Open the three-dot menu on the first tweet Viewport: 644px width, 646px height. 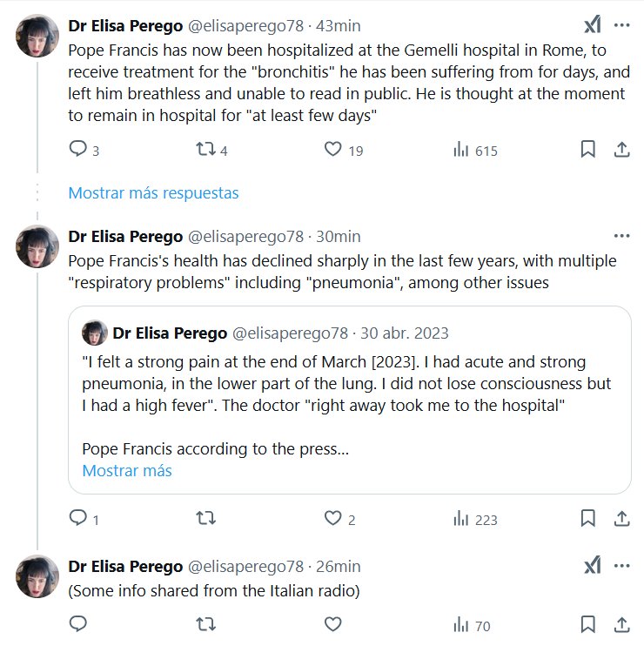pos(621,25)
